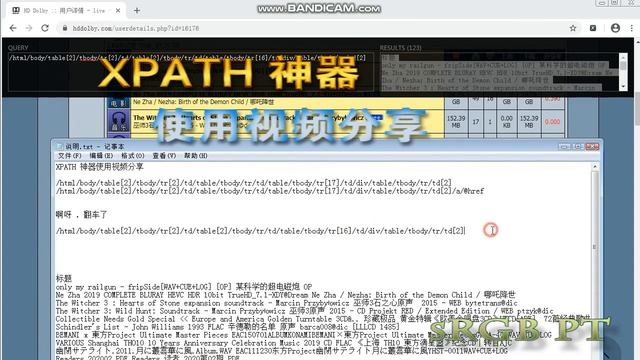Screen dimensions: 640x360
Task: Close the HD Dolby tab
Action: click(118, 11)
